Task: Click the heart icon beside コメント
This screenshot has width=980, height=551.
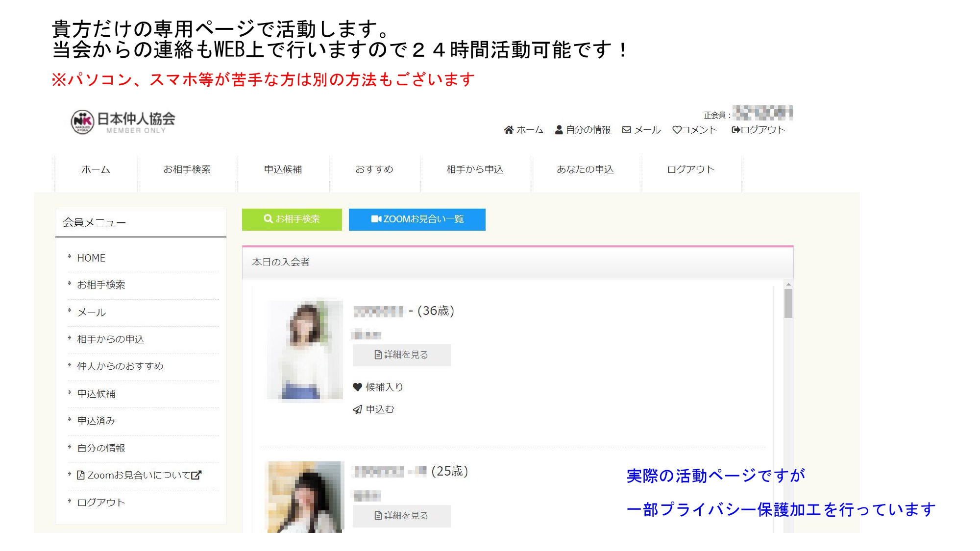Action: pyautogui.click(x=677, y=130)
